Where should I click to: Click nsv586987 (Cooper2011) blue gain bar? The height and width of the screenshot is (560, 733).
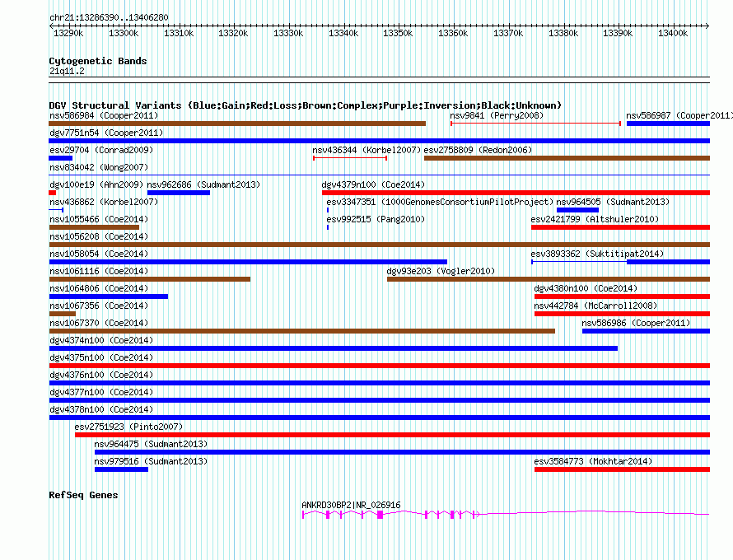pos(668,124)
